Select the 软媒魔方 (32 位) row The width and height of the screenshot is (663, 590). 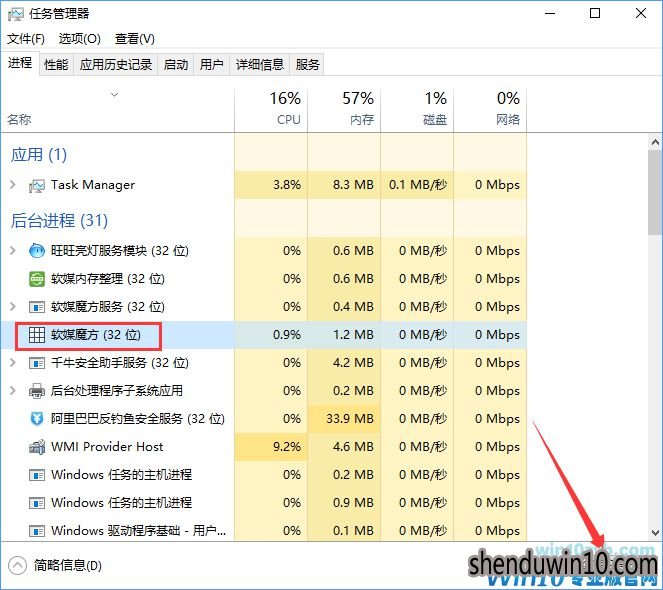tap(264, 335)
